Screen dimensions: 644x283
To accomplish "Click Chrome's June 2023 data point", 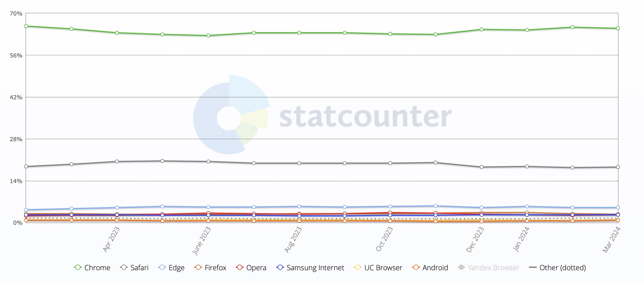I will click(x=208, y=36).
